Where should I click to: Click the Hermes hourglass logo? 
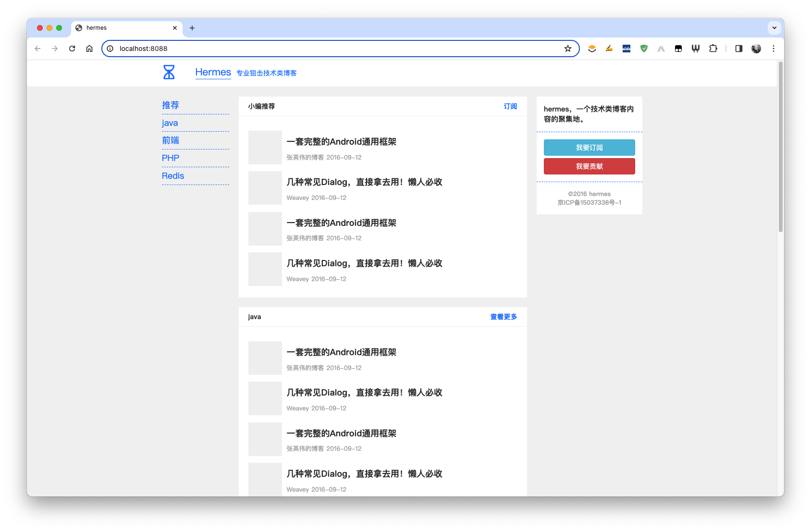[169, 72]
